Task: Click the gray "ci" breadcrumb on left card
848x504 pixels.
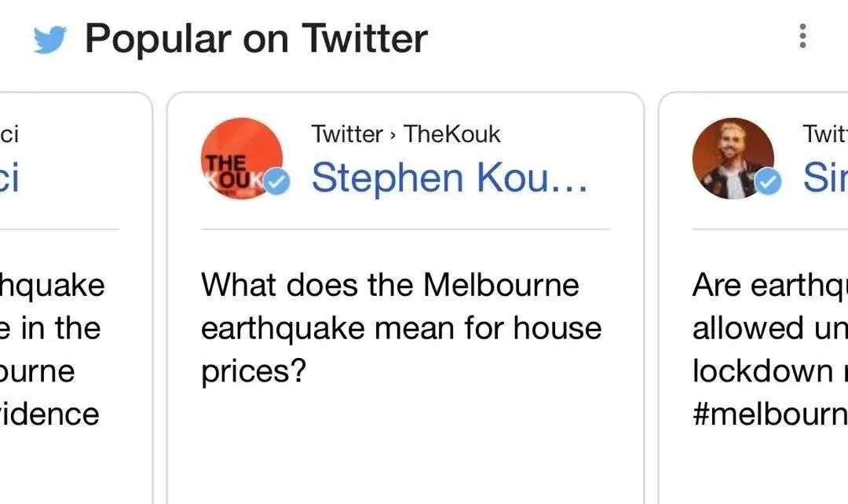Action: pyautogui.click(x=9, y=134)
